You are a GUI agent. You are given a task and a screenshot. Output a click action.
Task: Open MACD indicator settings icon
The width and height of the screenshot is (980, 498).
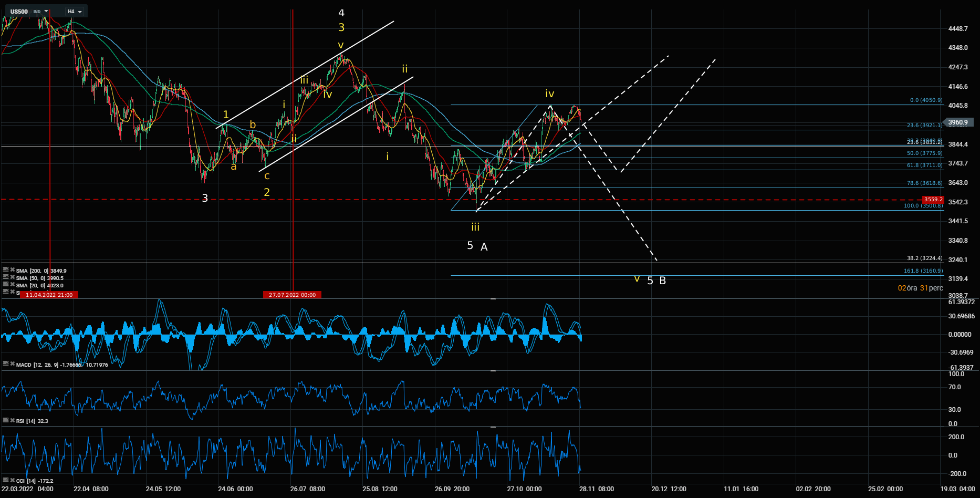6,364
